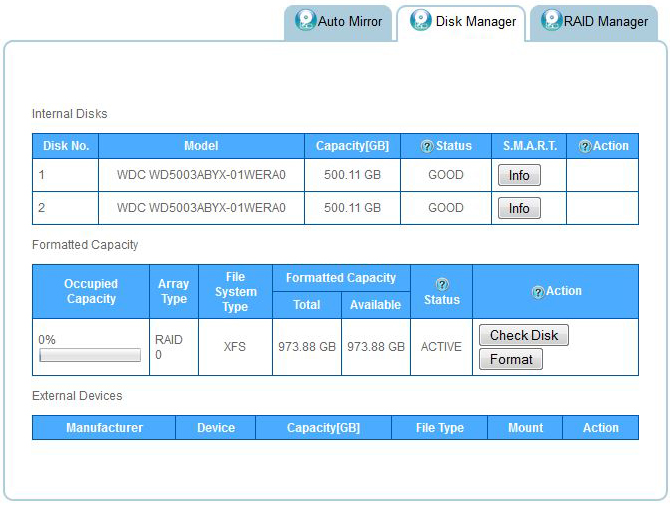Click the XFS file system type cell

tap(235, 347)
